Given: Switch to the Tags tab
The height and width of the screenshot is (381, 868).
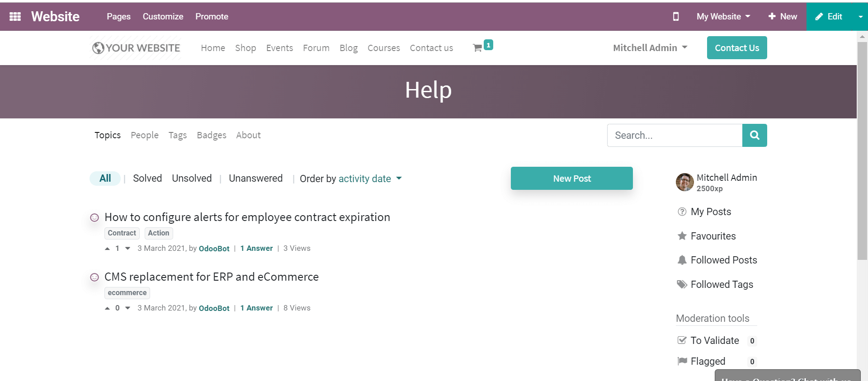Looking at the screenshot, I should (x=178, y=135).
